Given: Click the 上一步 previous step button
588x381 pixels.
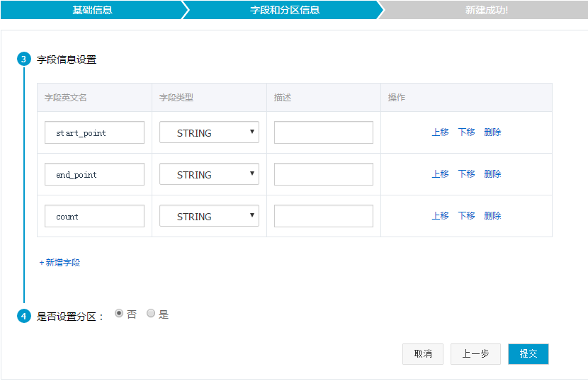Looking at the screenshot, I should [x=475, y=354].
